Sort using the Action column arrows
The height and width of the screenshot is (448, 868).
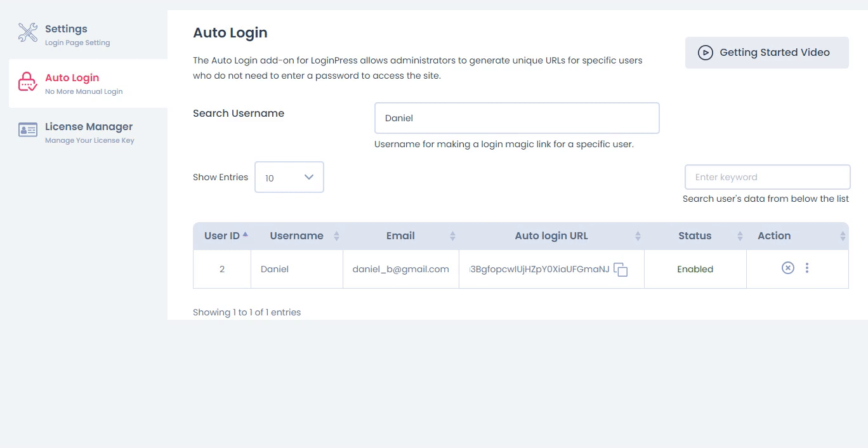tap(843, 236)
